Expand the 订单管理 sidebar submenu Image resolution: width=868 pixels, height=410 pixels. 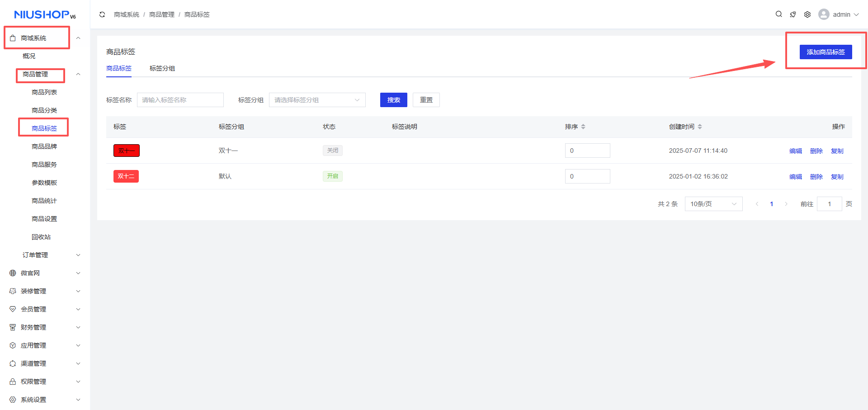pyautogui.click(x=35, y=255)
